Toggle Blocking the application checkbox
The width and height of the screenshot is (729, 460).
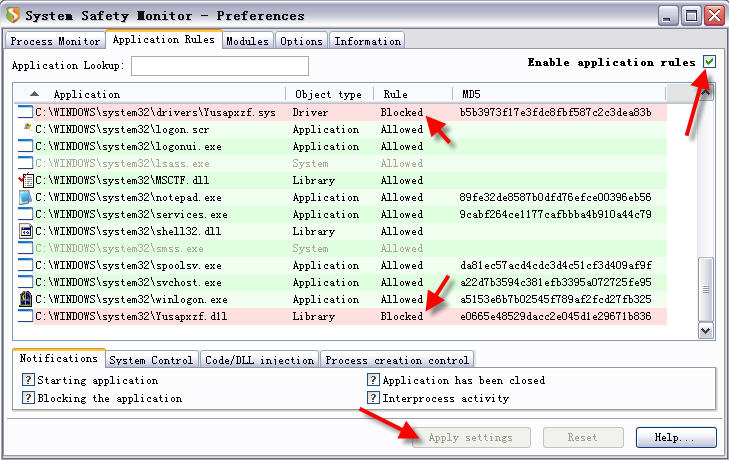(28, 398)
